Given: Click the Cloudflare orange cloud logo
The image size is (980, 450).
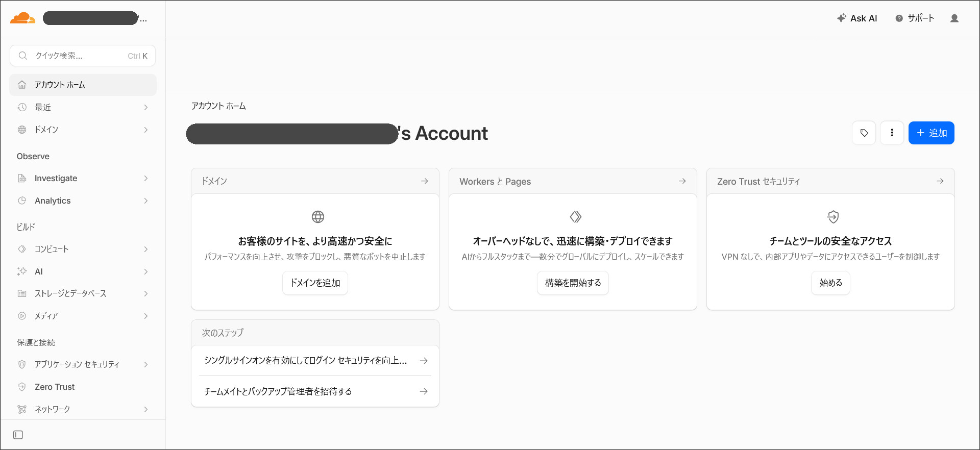Looking at the screenshot, I should point(22,18).
